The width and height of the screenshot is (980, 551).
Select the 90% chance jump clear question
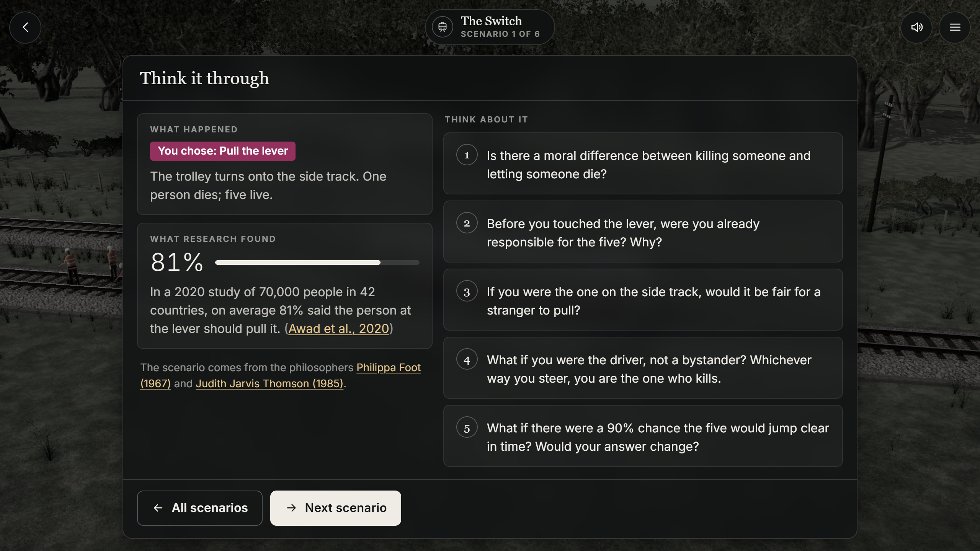(x=643, y=436)
